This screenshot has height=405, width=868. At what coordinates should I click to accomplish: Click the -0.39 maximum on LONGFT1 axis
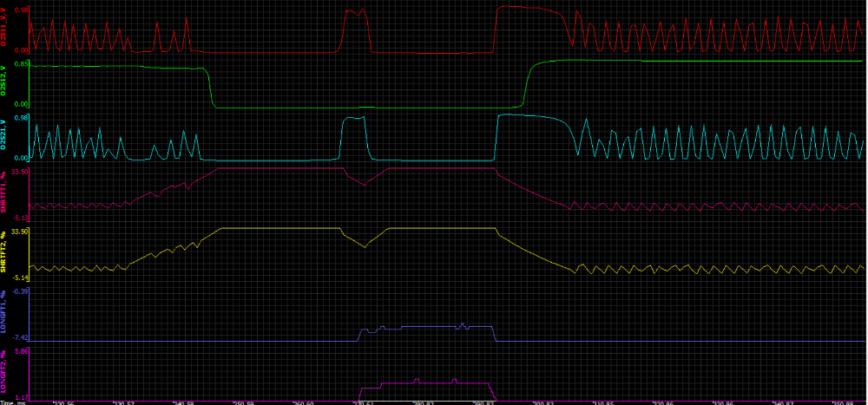click(x=22, y=291)
